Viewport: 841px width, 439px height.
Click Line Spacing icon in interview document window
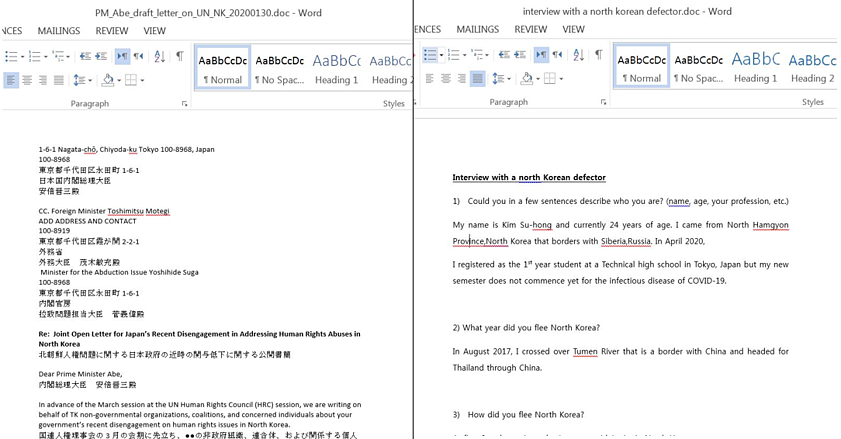coord(498,79)
